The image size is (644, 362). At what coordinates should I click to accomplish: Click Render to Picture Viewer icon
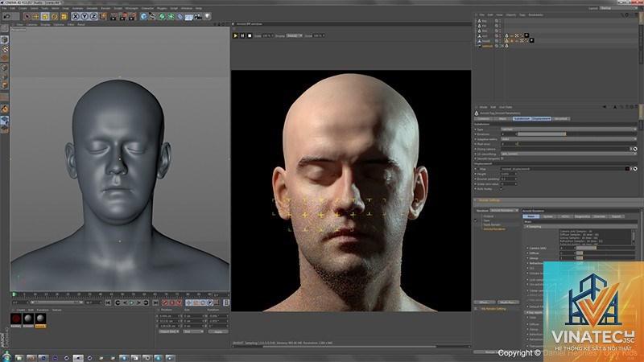[123, 16]
